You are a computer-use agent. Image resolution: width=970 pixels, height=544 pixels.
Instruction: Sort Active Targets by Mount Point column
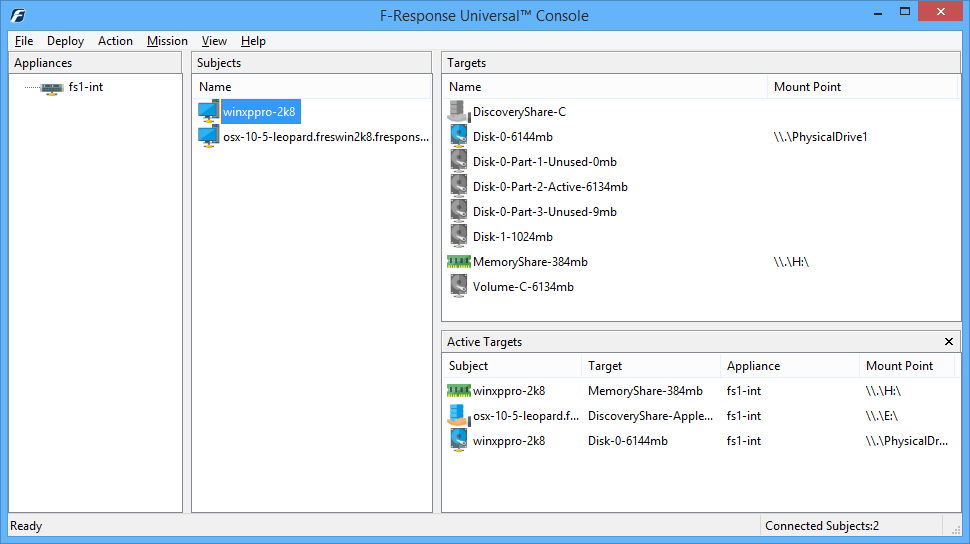[909, 366]
